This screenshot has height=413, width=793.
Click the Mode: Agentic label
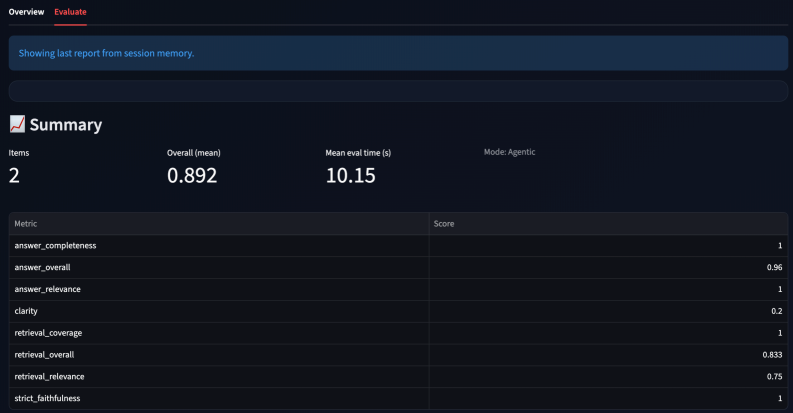coord(516,152)
